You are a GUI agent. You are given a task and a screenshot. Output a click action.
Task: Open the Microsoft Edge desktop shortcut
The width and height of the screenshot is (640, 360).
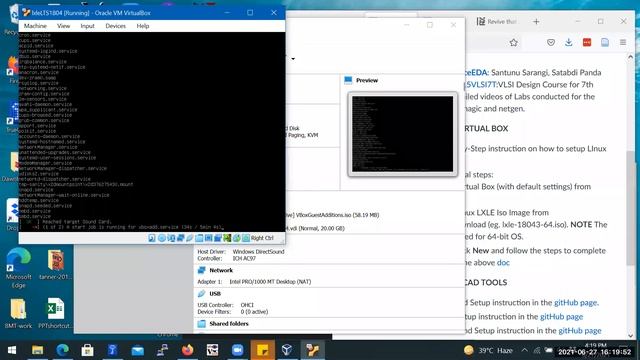tap(18, 268)
